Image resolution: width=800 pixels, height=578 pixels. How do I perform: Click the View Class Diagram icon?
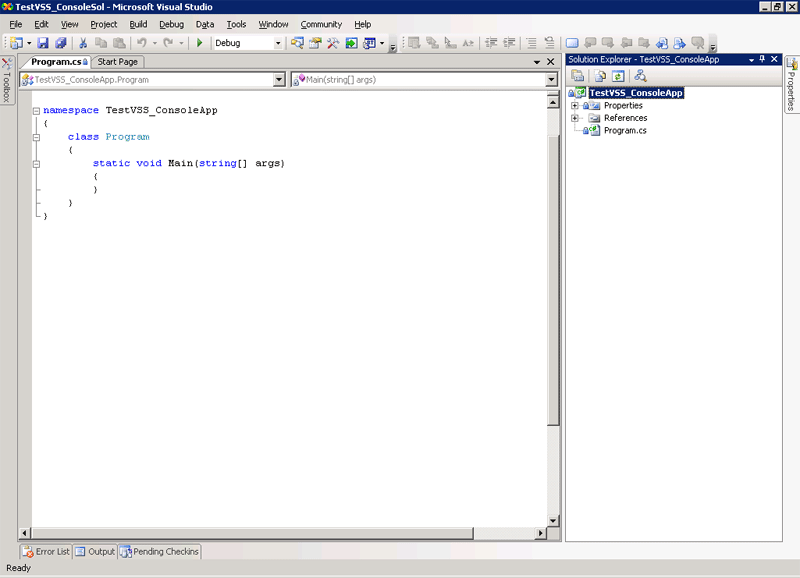pos(640,77)
